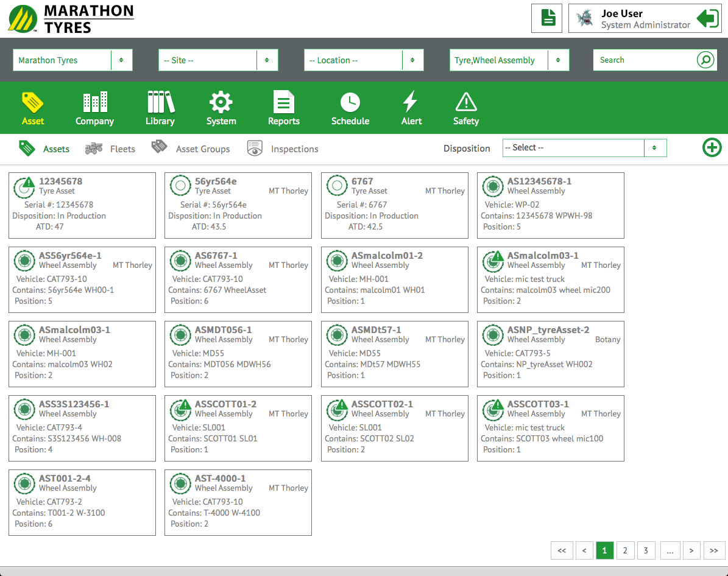Open the Schedule clock icon
The height and width of the screenshot is (576, 728).
(x=350, y=102)
